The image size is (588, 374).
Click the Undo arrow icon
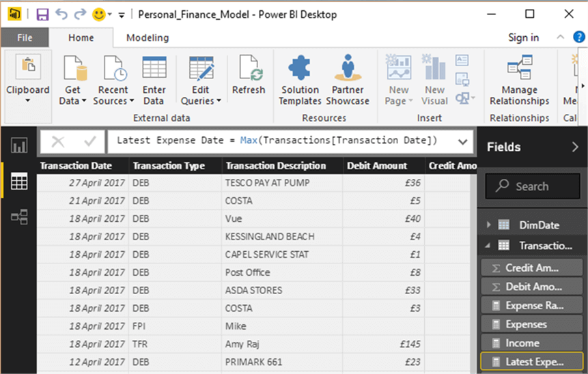point(61,14)
